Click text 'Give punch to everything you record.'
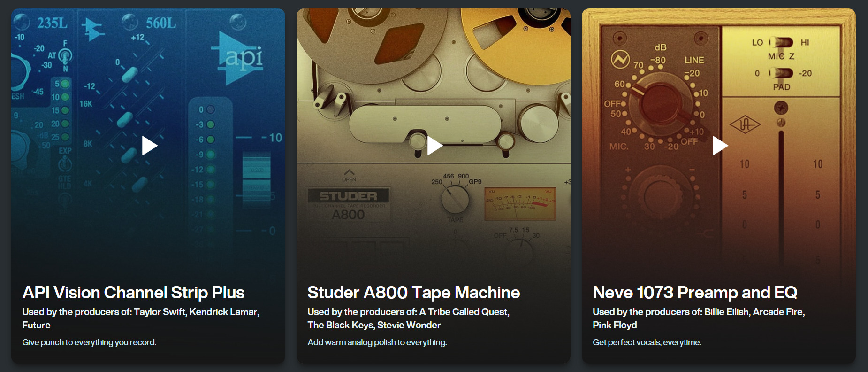This screenshot has height=372, width=868. [x=89, y=342]
